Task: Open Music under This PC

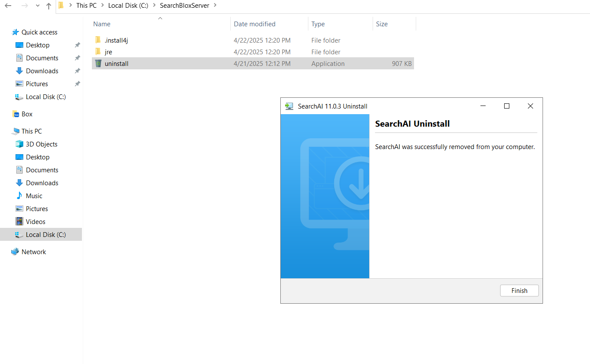Action: (34, 196)
